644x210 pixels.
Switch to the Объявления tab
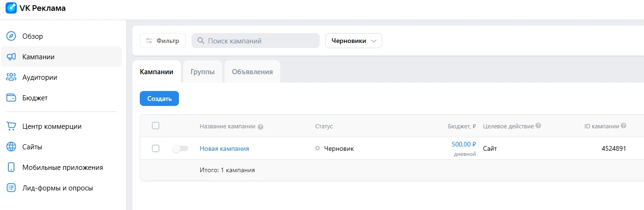coord(252,72)
